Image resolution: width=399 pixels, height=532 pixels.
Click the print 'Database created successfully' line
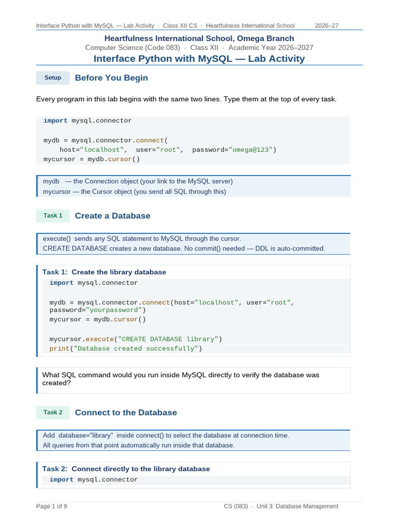tap(126, 349)
